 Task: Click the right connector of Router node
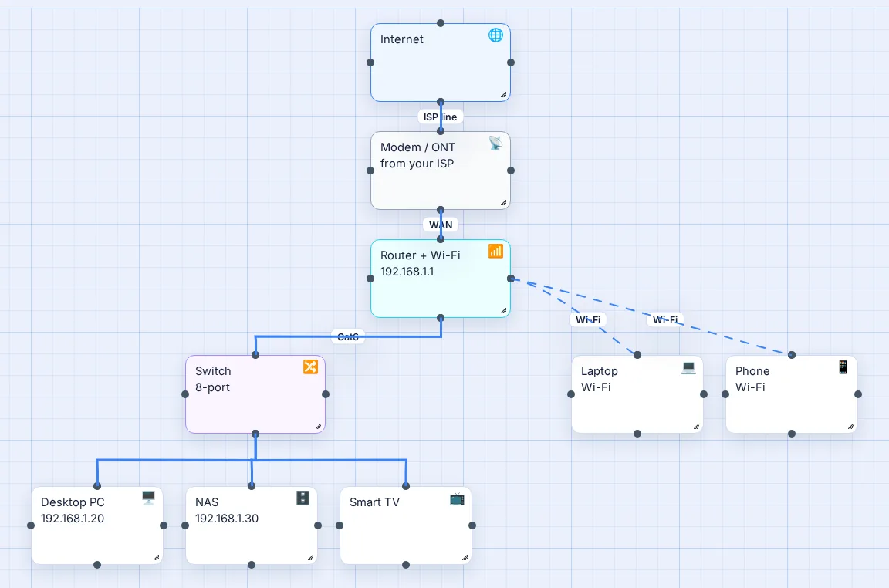click(x=510, y=279)
